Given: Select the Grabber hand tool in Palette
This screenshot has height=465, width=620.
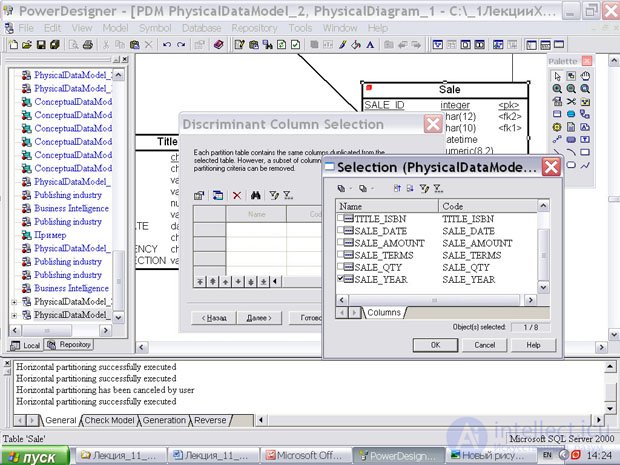Looking at the screenshot, I should [585, 76].
